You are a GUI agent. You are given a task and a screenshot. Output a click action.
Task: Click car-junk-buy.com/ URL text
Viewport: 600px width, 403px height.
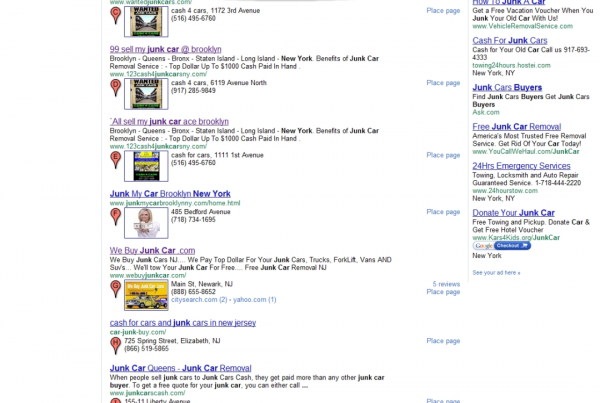pos(138,332)
